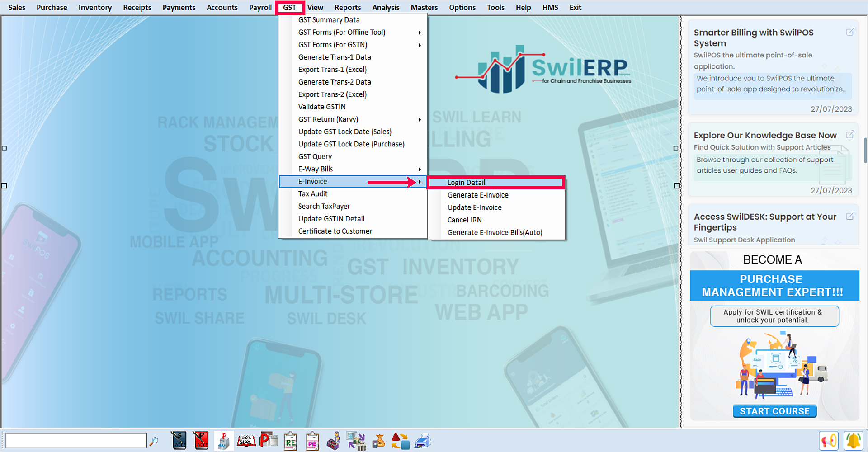Click the bell notifications icon
868x452 pixels.
[854, 441]
